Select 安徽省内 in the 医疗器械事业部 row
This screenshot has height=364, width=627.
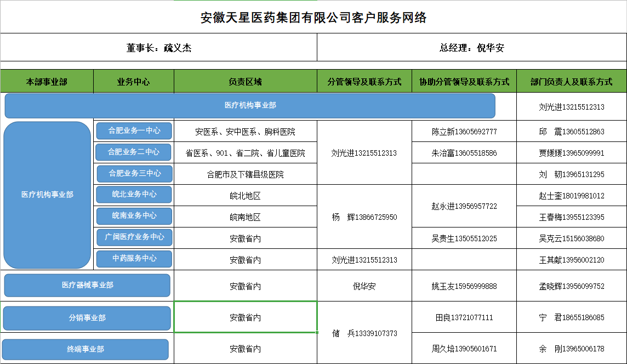(246, 286)
